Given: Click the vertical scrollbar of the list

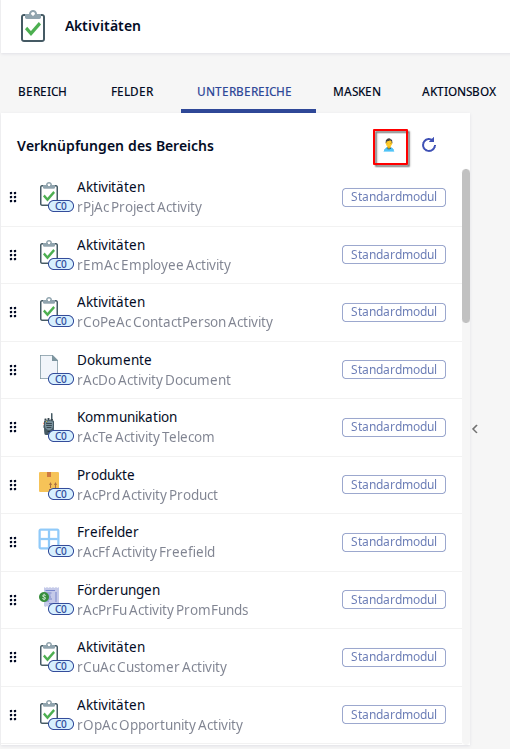Looking at the screenshot, I should pyautogui.click(x=466, y=246).
